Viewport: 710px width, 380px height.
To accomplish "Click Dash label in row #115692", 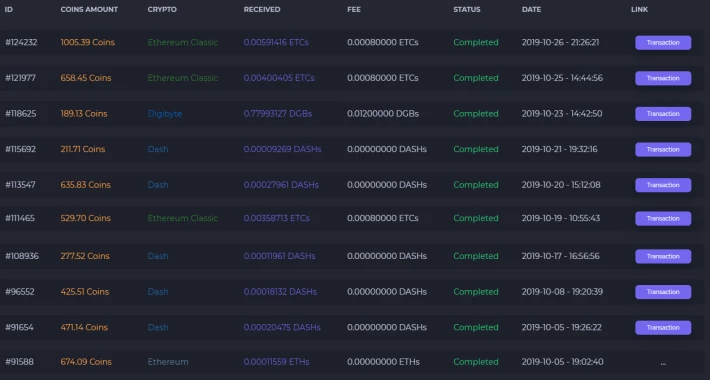I will click(158, 149).
